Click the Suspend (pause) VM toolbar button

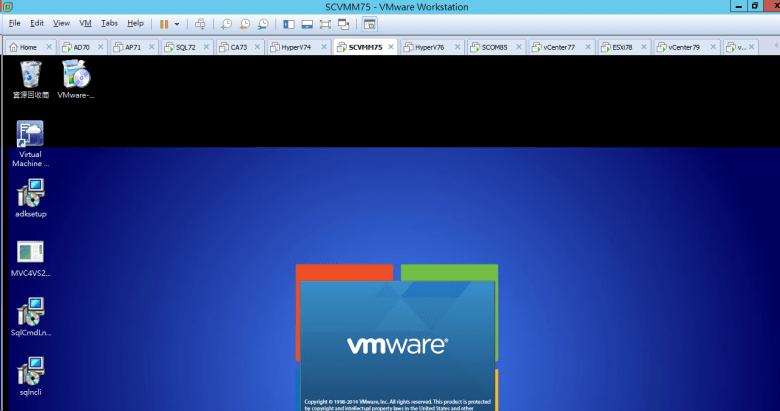(x=164, y=23)
